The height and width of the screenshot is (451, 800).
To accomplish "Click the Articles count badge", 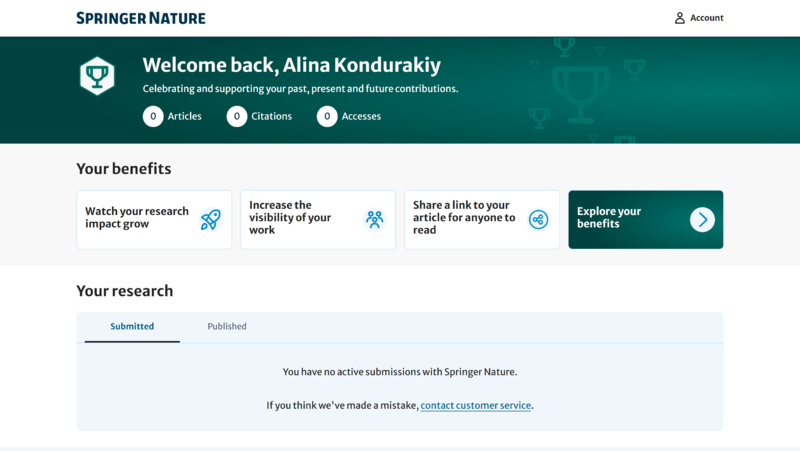I will pos(153,116).
